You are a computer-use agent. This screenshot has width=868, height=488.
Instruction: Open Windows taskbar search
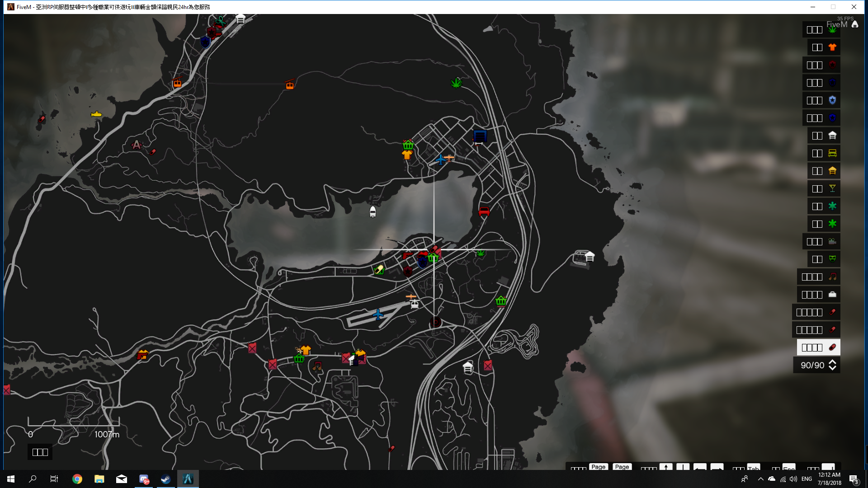(x=33, y=479)
